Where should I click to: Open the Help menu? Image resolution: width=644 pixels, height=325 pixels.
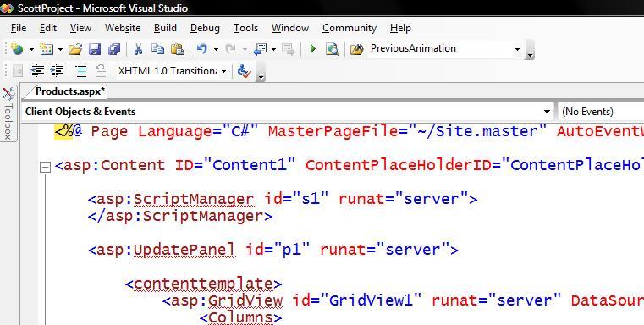400,28
